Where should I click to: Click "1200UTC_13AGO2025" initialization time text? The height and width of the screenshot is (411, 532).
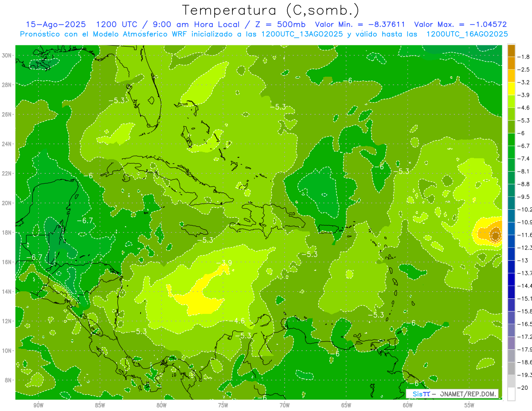coord(302,34)
